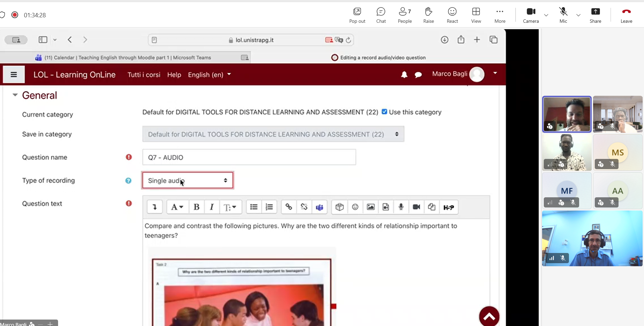The image size is (644, 326).
Task: Go back in the browser
Action: pos(70,40)
